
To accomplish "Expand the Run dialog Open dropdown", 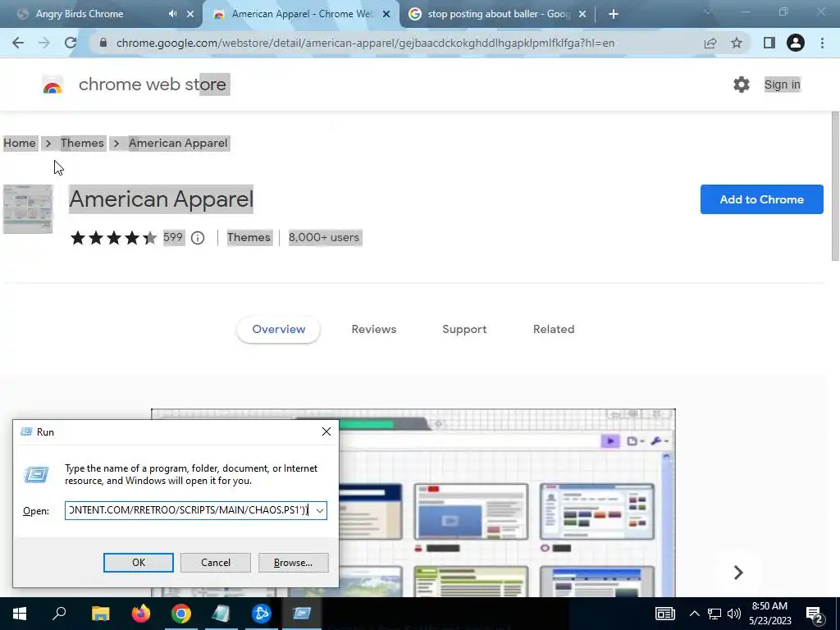I will click(320, 510).
